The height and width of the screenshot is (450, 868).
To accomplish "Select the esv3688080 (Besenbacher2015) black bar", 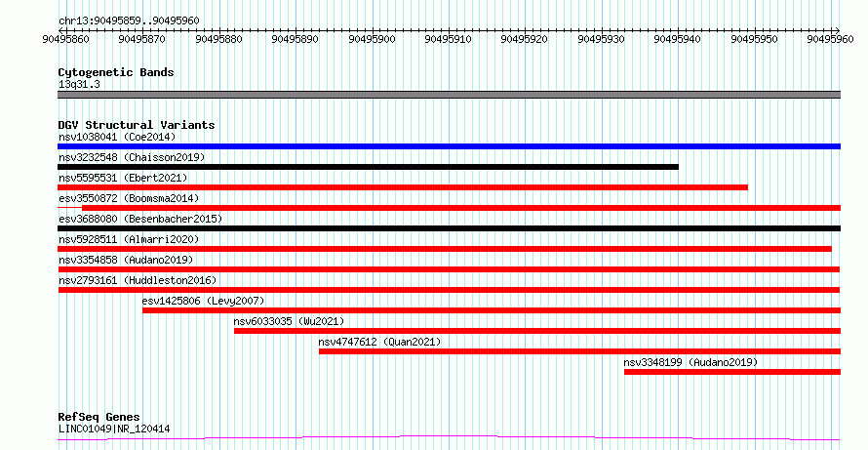I will pyautogui.click(x=449, y=228).
